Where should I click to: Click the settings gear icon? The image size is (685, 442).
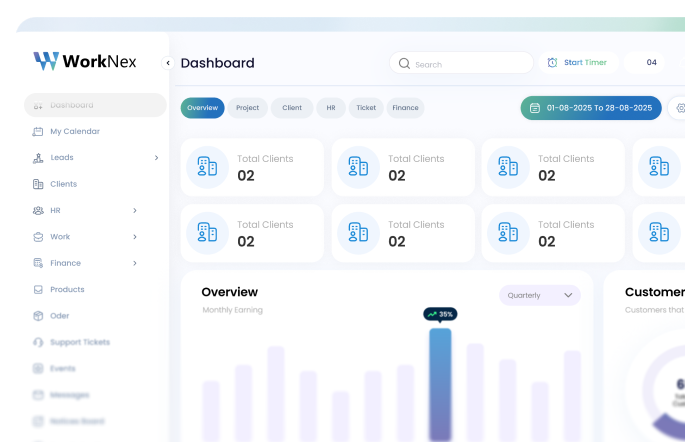coord(680,108)
